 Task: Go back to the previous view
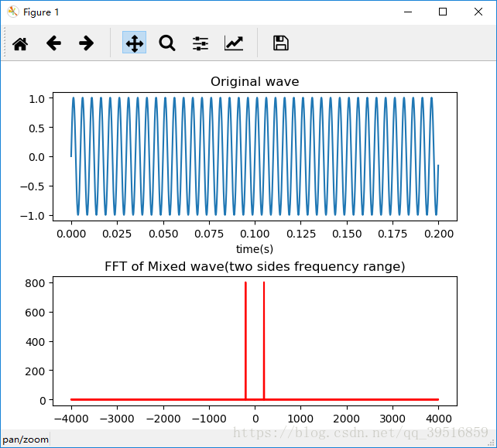(53, 43)
